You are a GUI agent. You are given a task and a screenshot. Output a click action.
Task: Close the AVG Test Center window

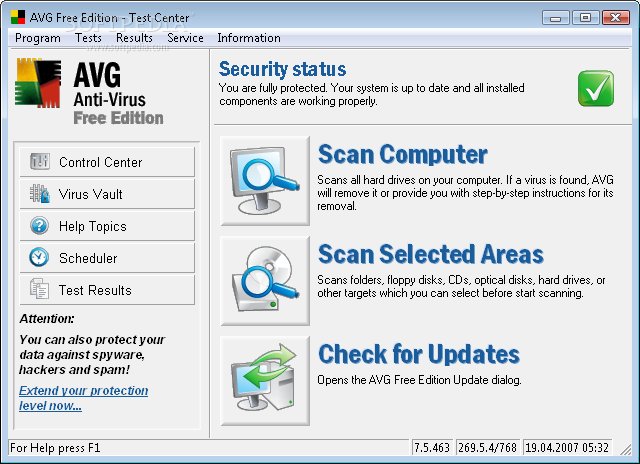(616, 18)
